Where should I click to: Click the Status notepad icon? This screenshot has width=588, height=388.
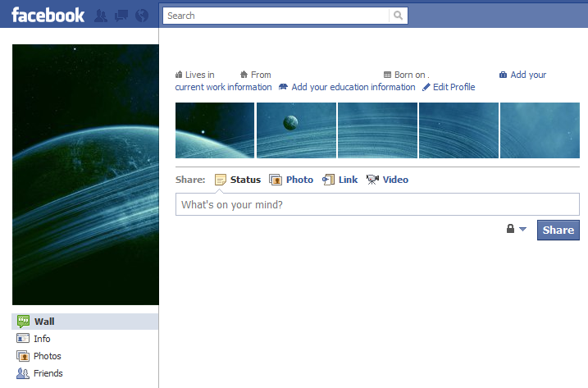(221, 180)
